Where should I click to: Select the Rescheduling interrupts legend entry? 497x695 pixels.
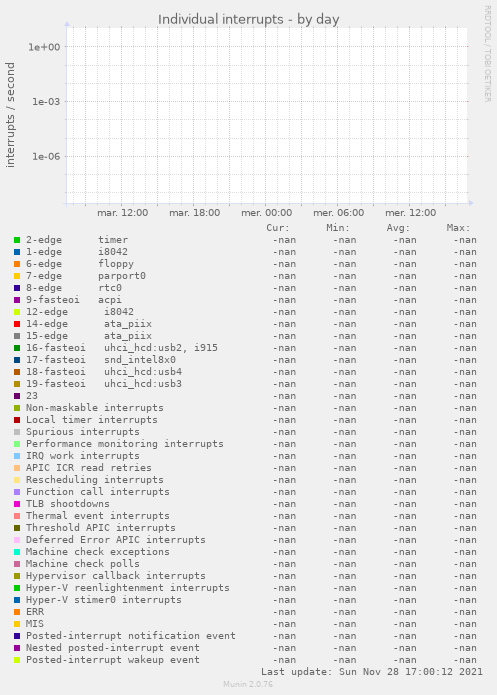coord(94,480)
